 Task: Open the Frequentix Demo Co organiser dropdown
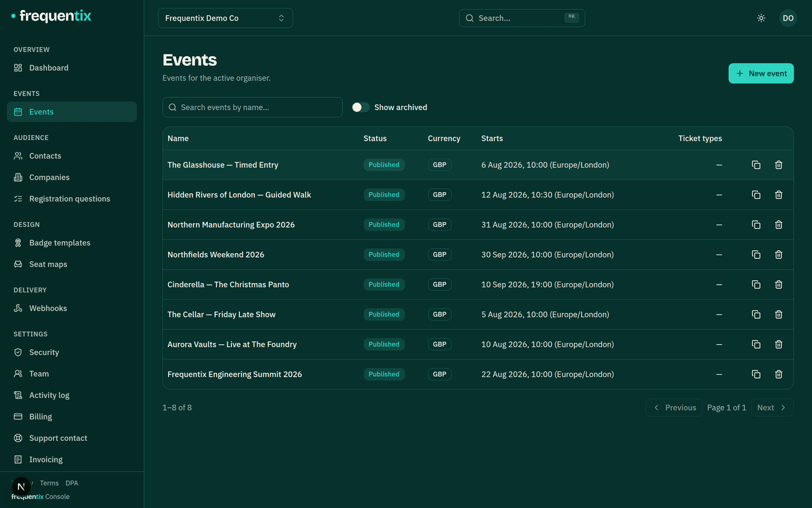pos(225,18)
